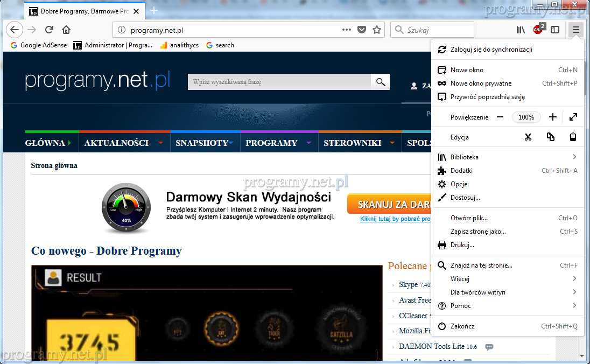The width and height of the screenshot is (590, 364).
Task: Zoom out with the minus button
Action: click(x=500, y=117)
